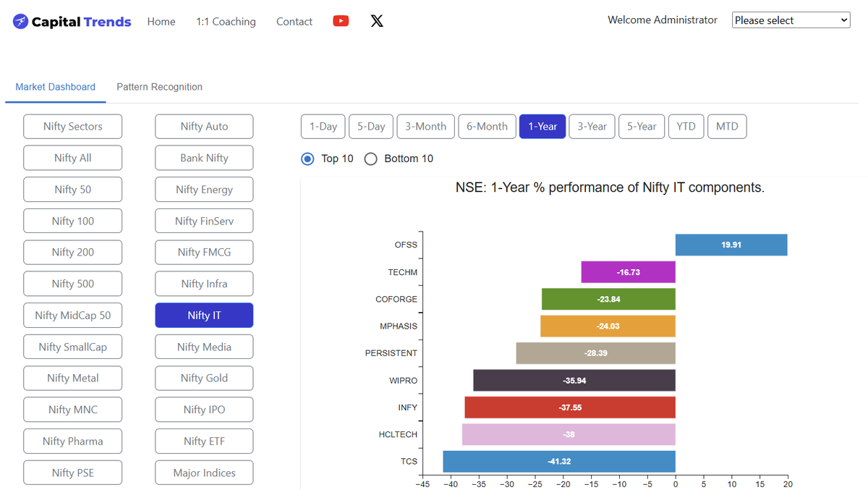Select the 1-Day period button
Screen dimensions: 868x490
tap(323, 127)
